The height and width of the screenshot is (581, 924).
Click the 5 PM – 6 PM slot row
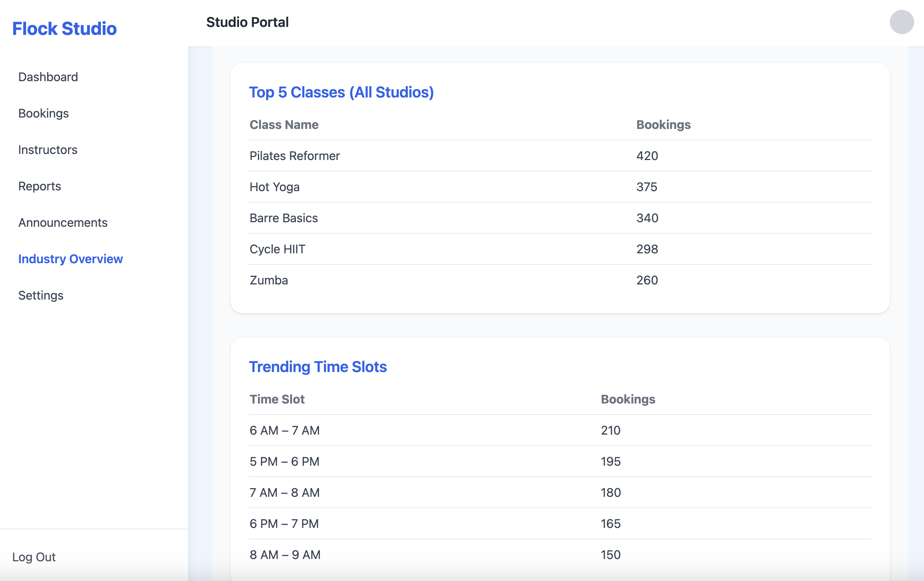[x=284, y=461]
